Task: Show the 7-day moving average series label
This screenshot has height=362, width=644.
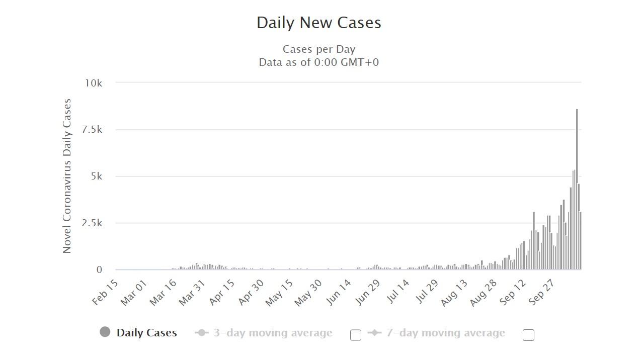Action: (x=445, y=333)
